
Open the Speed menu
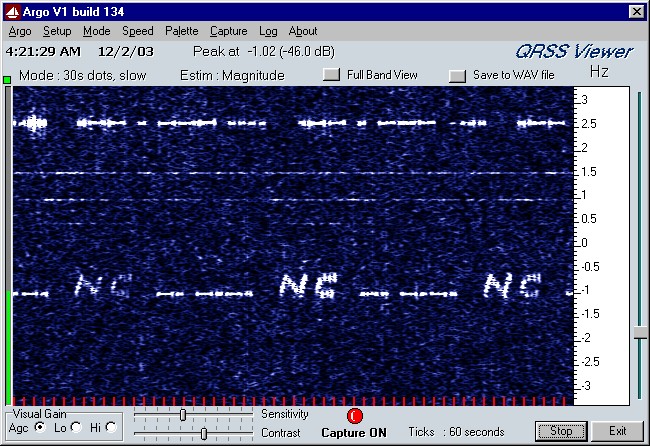(x=137, y=31)
